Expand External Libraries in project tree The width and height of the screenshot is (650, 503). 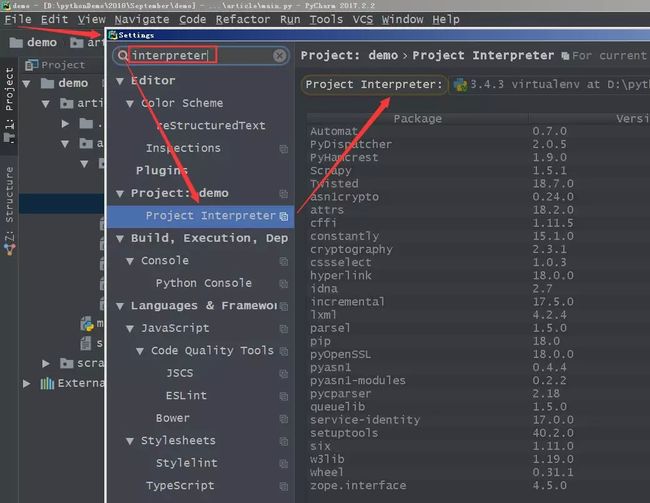click(26, 384)
